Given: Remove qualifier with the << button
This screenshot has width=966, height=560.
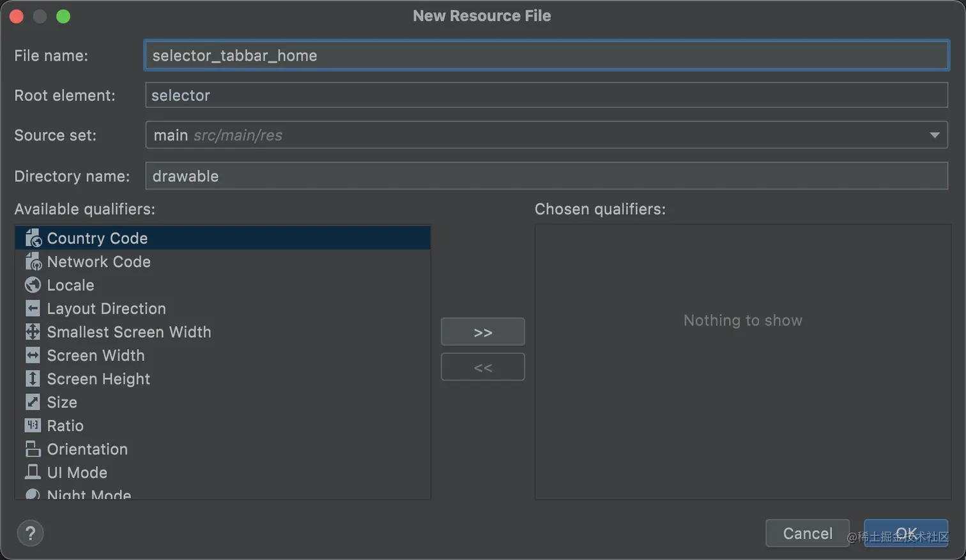Looking at the screenshot, I should point(483,367).
